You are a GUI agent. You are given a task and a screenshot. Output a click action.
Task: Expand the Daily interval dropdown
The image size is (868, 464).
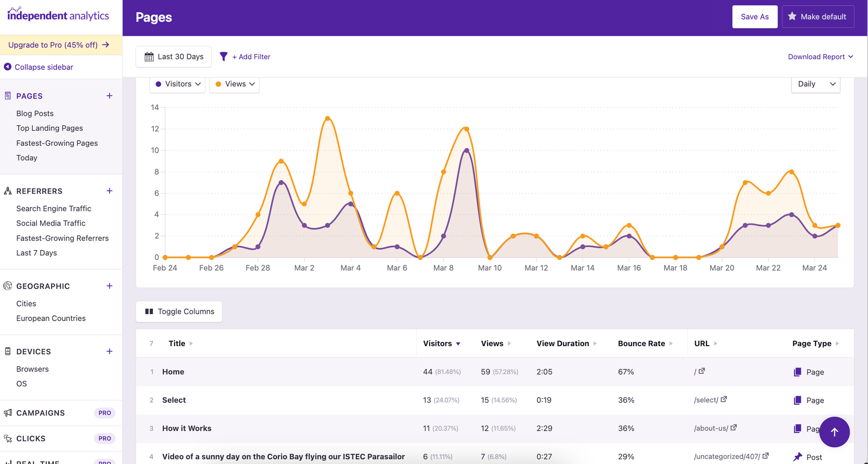(815, 84)
